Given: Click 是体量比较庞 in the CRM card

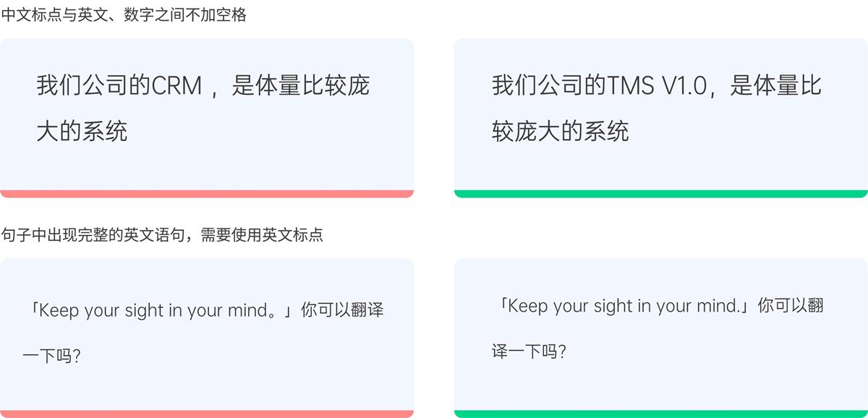Looking at the screenshot, I should (x=300, y=86).
